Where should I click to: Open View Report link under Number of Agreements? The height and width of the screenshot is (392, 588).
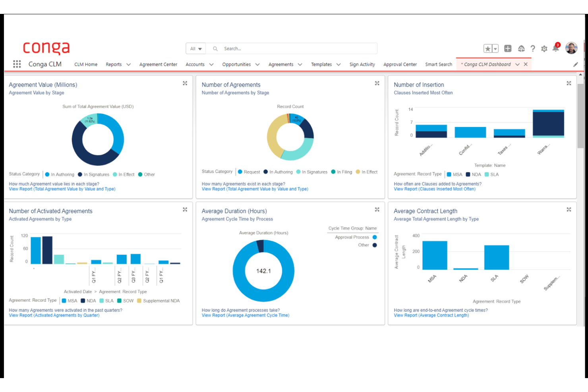255,189
